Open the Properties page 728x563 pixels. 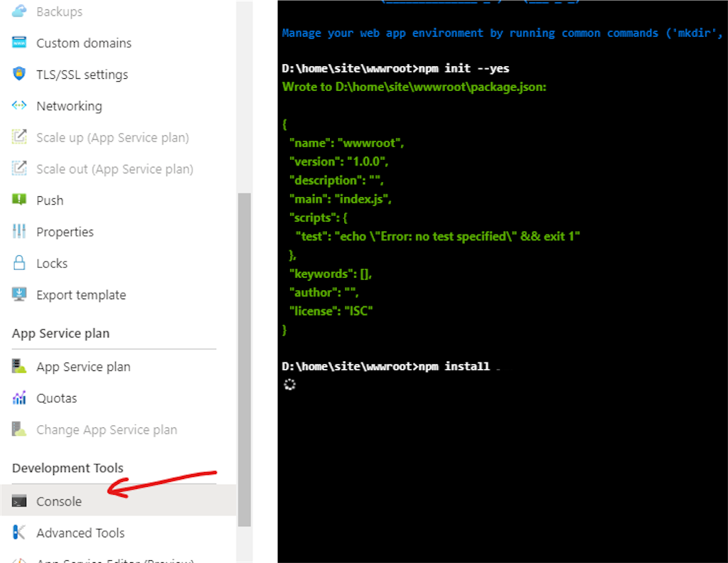click(65, 232)
